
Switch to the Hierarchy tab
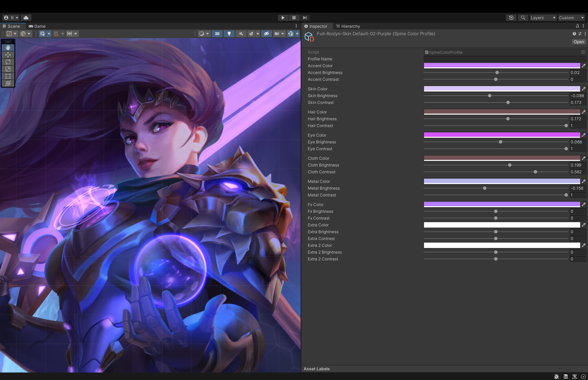pos(348,26)
